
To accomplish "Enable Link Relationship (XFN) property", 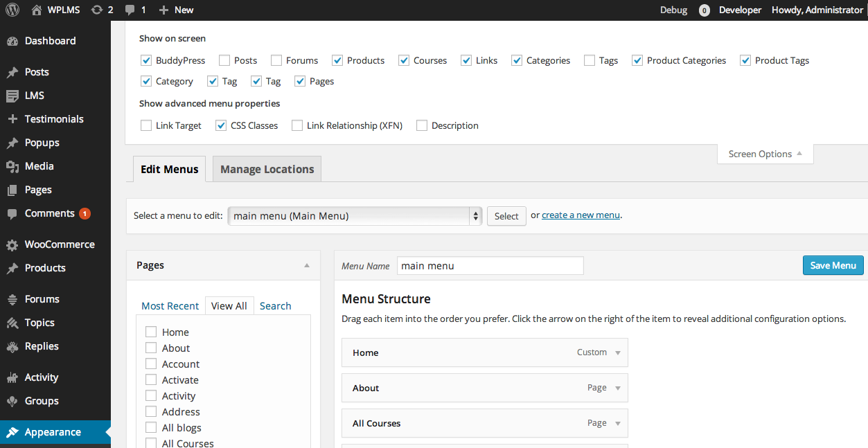I will click(x=297, y=125).
